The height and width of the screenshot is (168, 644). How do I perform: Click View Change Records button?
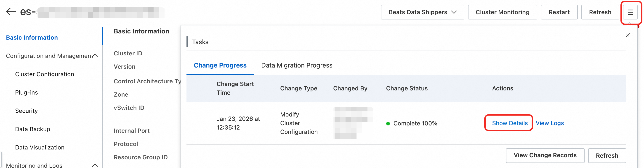click(545, 155)
